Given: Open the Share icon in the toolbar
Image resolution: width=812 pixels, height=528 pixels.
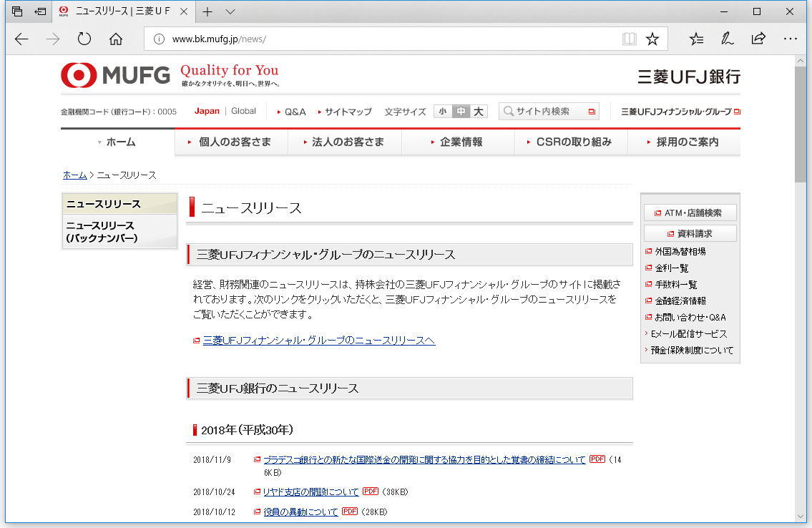Looking at the screenshot, I should coord(758,39).
